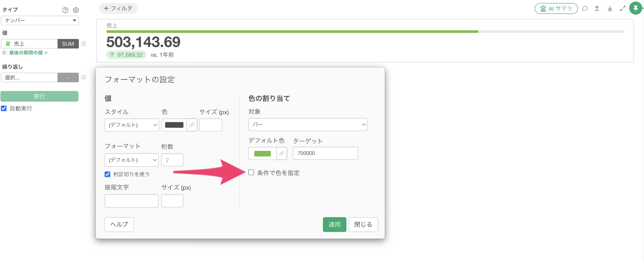Click the AI サマリ robot button

coord(556,9)
